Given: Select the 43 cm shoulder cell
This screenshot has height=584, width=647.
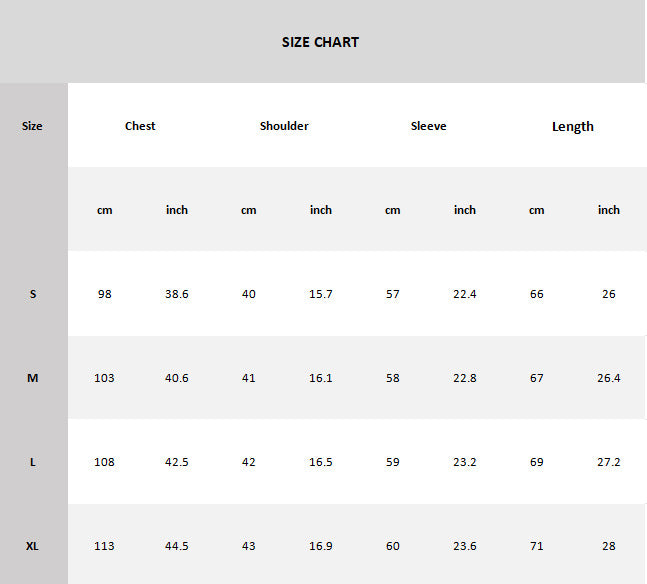Looking at the screenshot, I should click(249, 546).
